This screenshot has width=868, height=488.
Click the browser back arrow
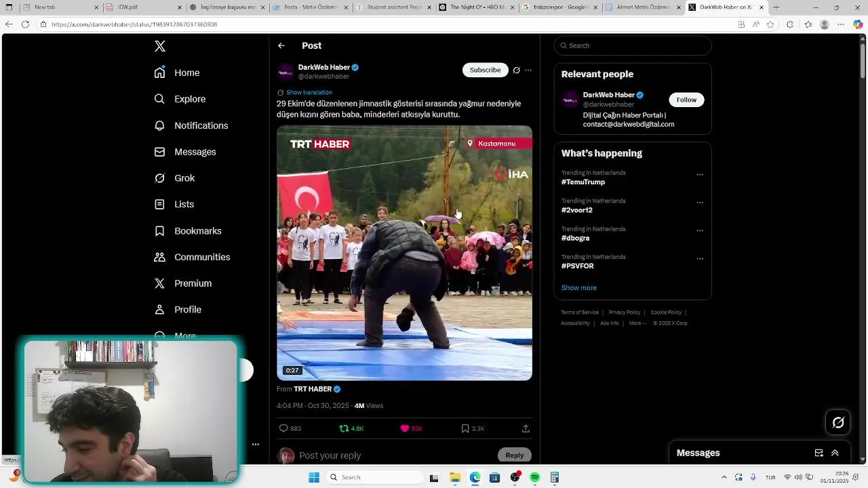(x=9, y=24)
